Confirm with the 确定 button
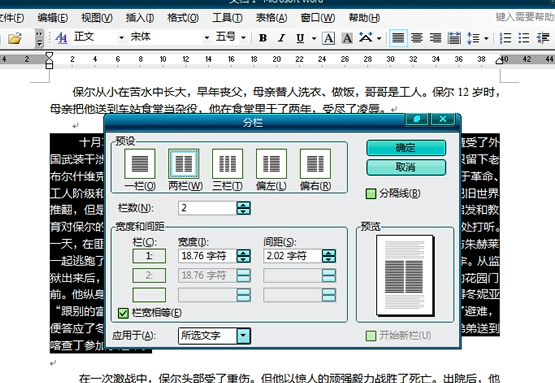This screenshot has width=555, height=383. pyautogui.click(x=406, y=148)
